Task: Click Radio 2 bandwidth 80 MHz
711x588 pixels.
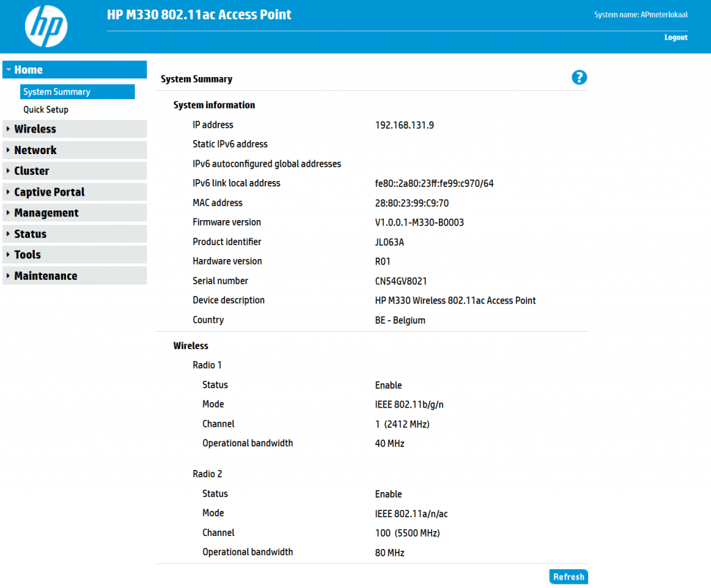Action: [390, 553]
